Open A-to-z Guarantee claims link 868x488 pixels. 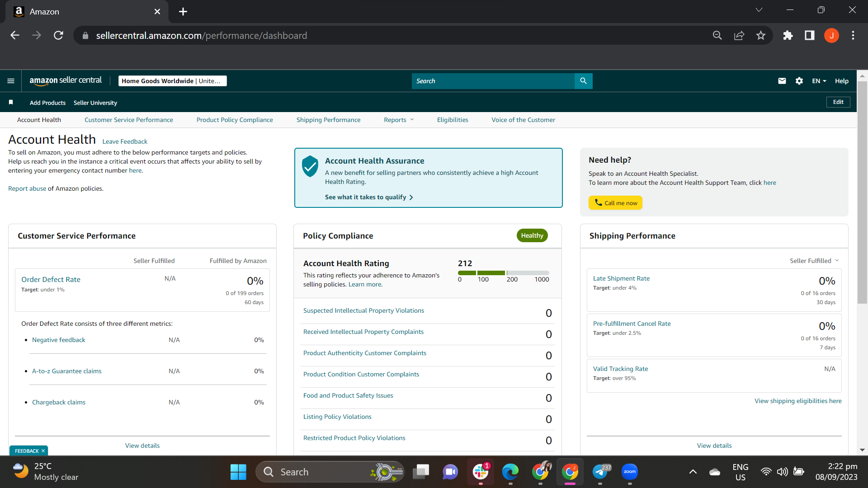(66, 371)
